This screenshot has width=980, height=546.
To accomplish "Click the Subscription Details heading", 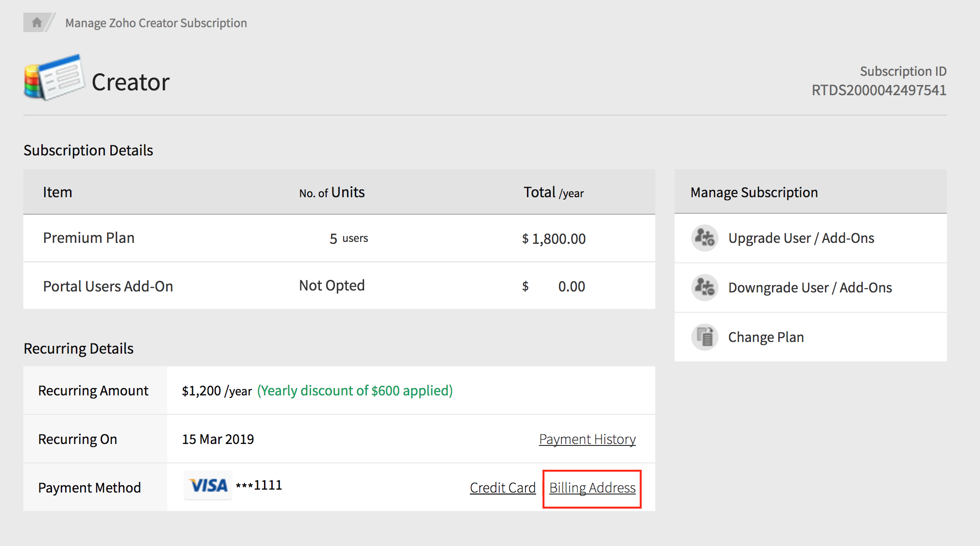I will click(x=88, y=151).
